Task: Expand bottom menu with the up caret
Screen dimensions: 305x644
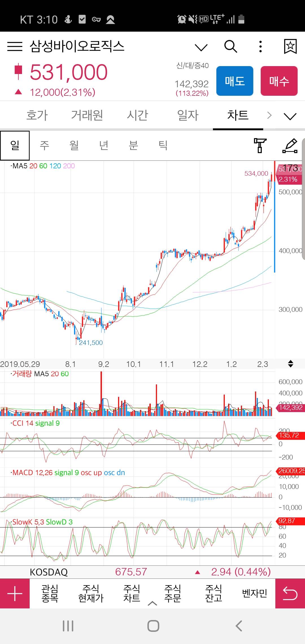Action: tap(152, 603)
